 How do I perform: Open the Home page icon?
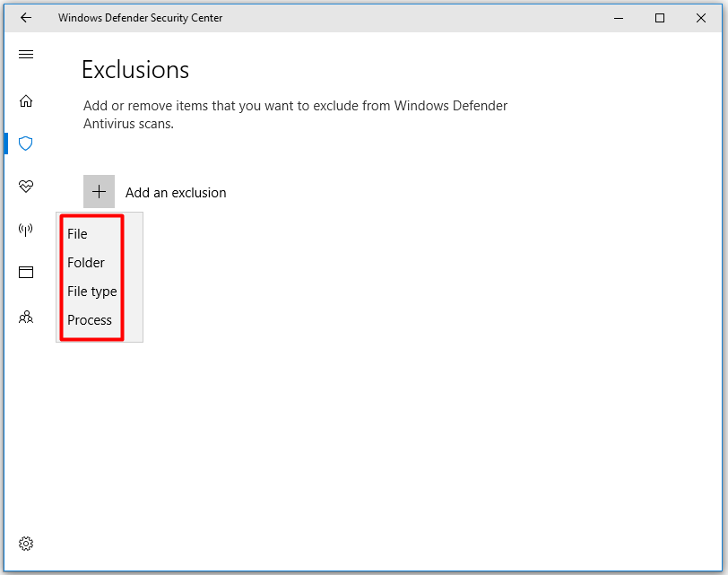26,100
